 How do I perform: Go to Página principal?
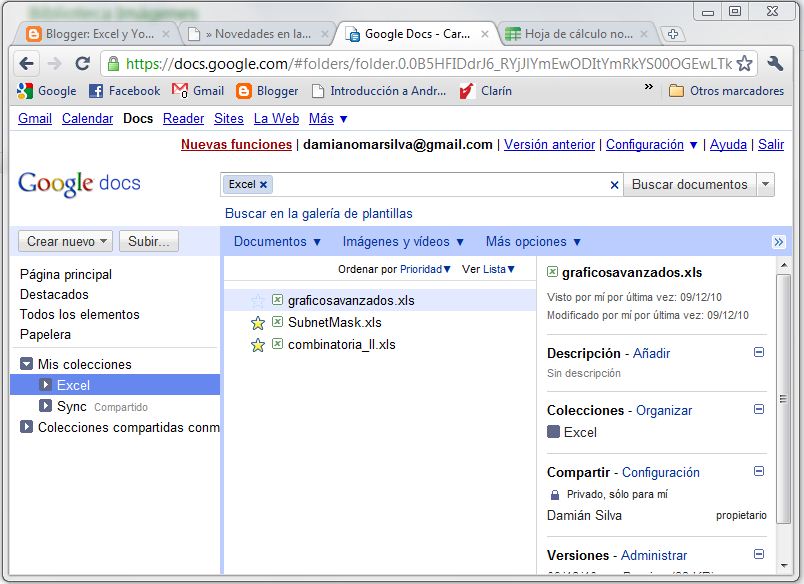(x=66, y=274)
